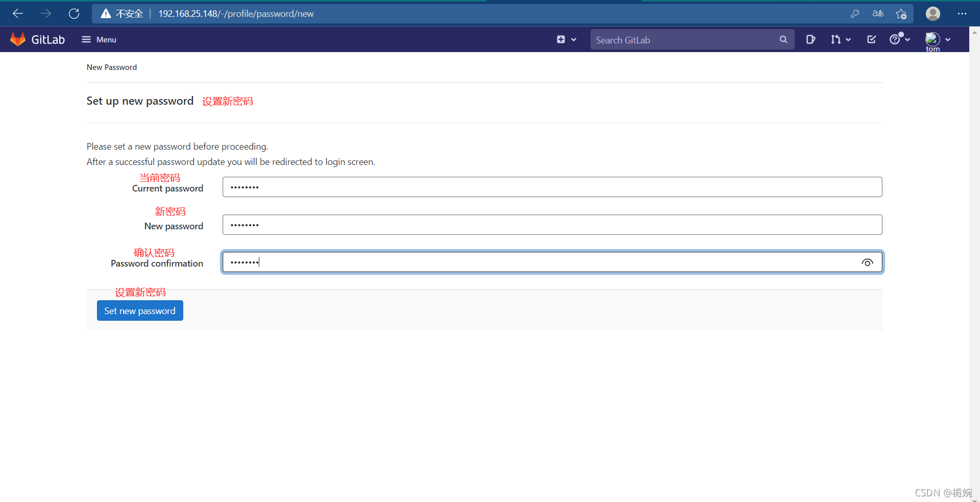Viewport: 980px width, 502px height.
Task: Click the create new plus icon
Action: 561,39
